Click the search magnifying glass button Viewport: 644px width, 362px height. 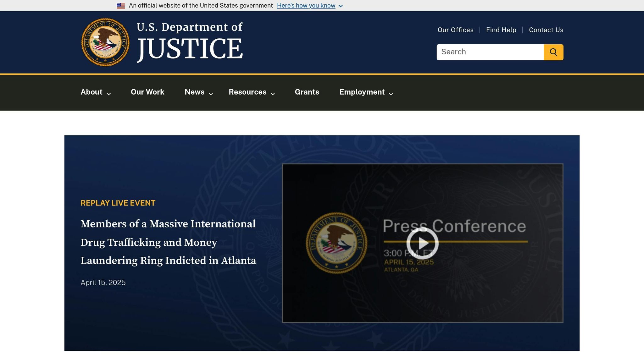click(553, 52)
